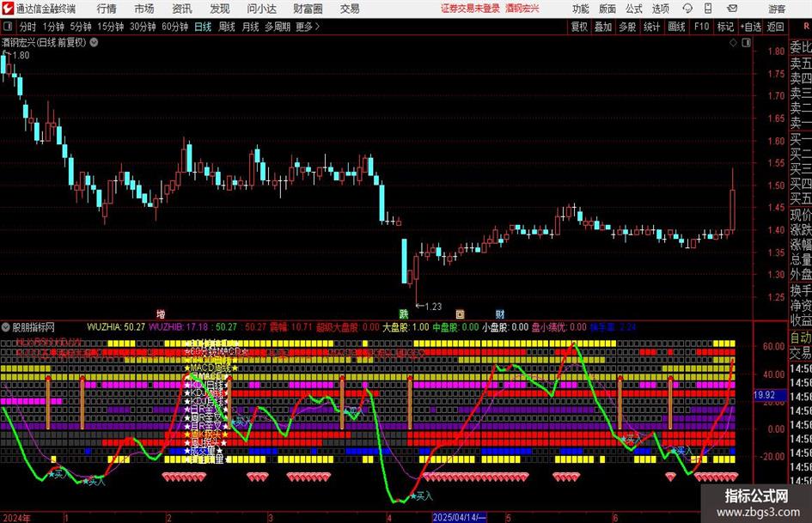Open the customer support headset icon
This screenshot has height=523, width=812.
[687, 9]
